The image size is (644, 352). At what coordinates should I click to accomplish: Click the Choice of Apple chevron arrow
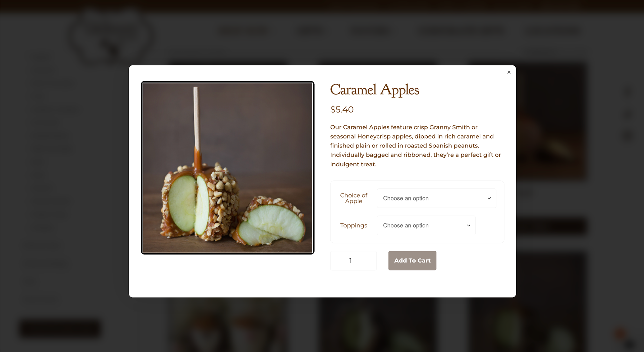[489, 198]
